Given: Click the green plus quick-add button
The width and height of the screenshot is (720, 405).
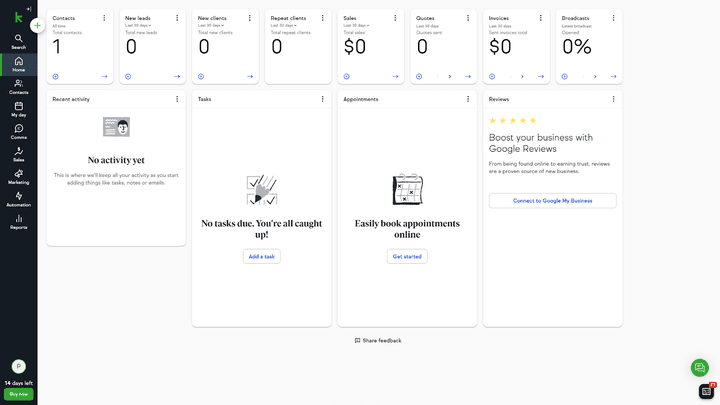Looking at the screenshot, I should coord(37,26).
